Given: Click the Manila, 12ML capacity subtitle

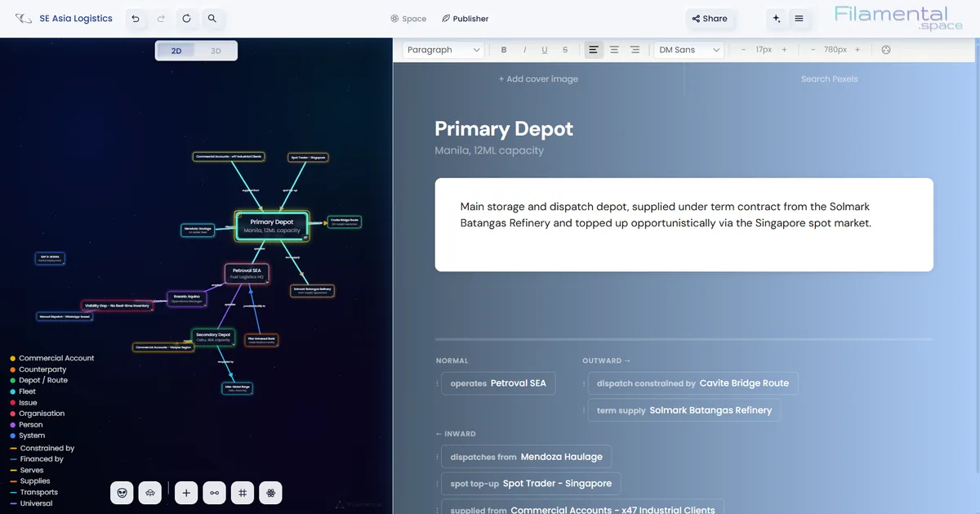Looking at the screenshot, I should coord(489,150).
